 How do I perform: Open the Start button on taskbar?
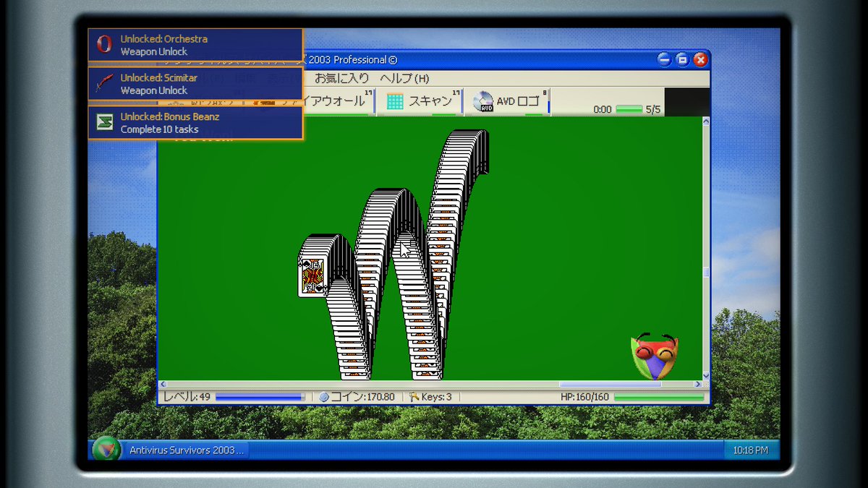coord(106,450)
